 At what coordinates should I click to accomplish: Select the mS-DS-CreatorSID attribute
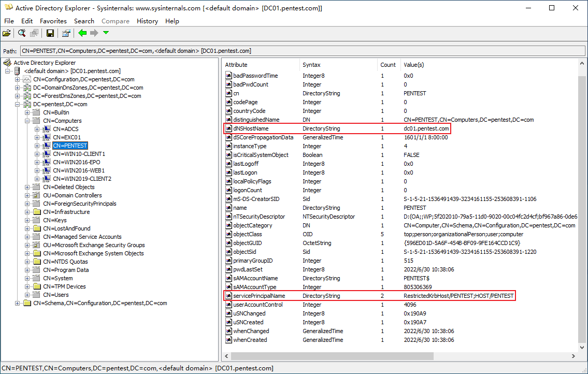pos(256,199)
